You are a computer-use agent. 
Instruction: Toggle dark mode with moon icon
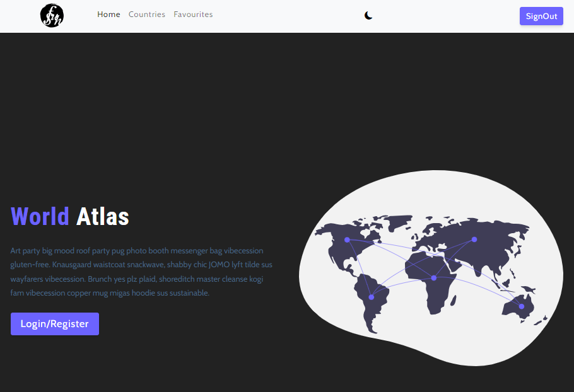click(368, 15)
